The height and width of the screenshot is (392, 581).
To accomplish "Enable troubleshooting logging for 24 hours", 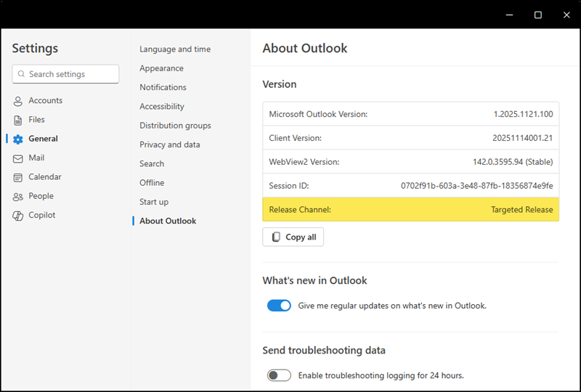I will (279, 375).
